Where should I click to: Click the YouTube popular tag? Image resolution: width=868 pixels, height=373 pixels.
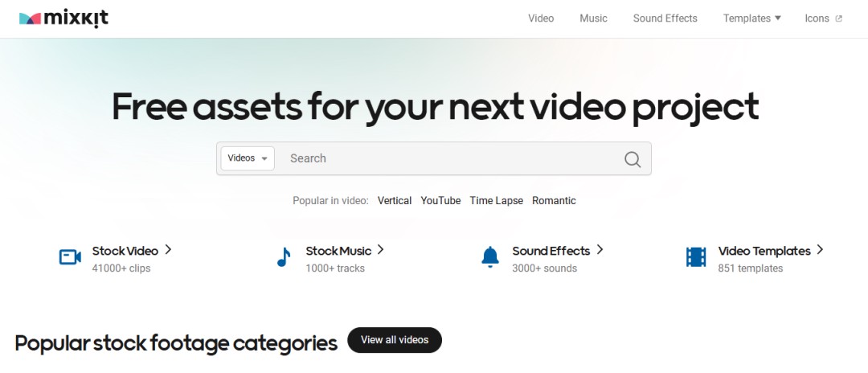point(440,201)
